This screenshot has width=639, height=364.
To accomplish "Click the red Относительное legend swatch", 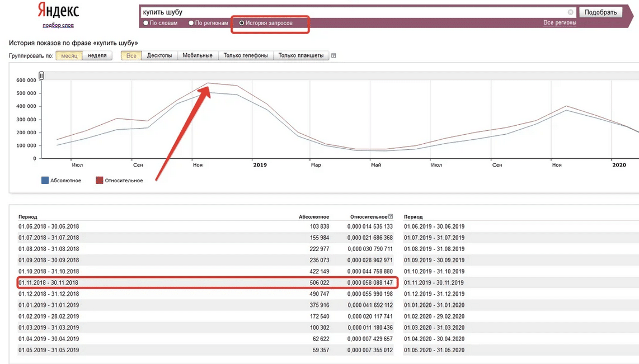I will coord(100,181).
